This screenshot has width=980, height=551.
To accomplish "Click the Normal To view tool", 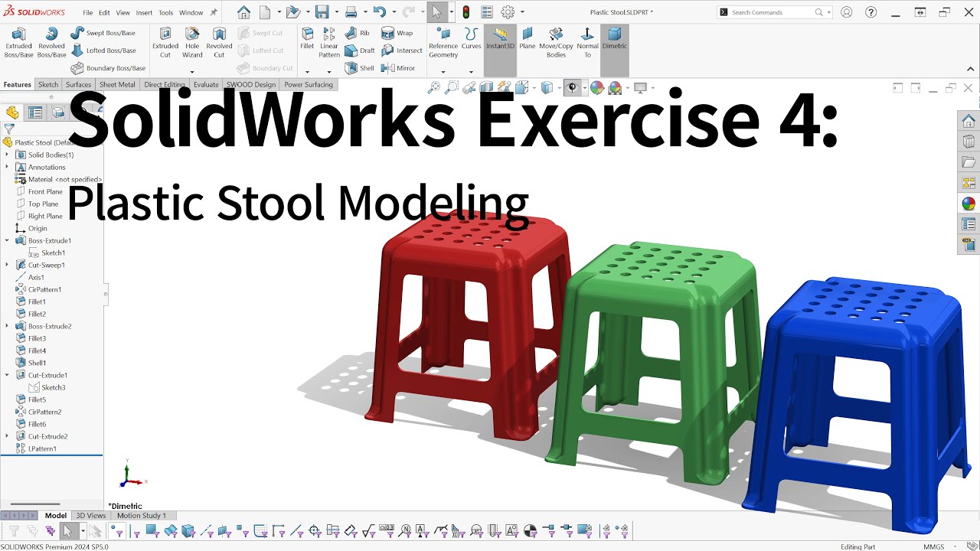I will [x=587, y=43].
